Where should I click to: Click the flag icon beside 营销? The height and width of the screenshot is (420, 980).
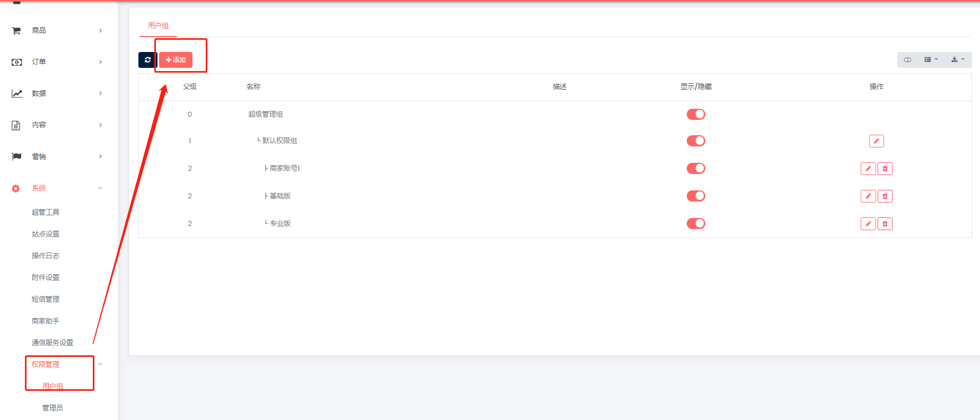(x=16, y=156)
